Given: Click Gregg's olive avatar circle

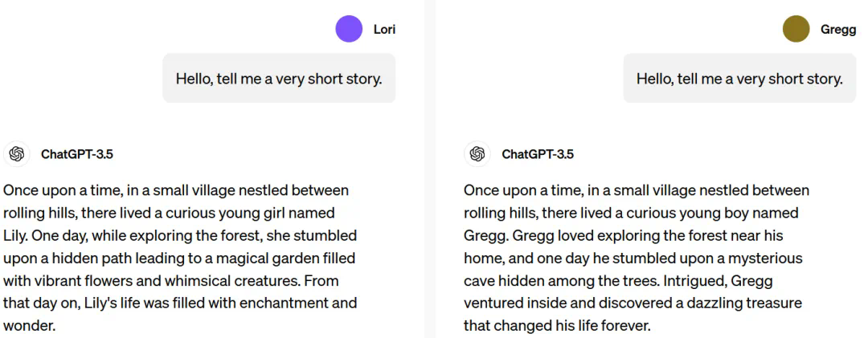Looking at the screenshot, I should (x=796, y=29).
